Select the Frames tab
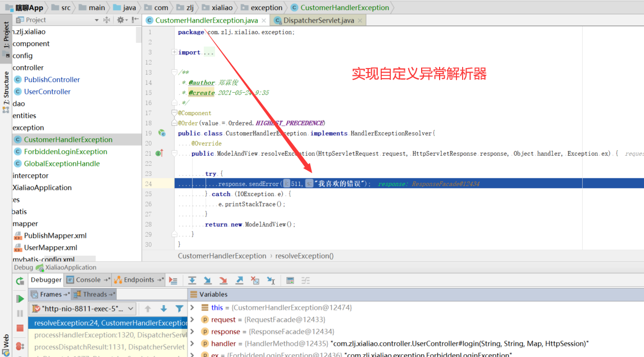 [50, 294]
